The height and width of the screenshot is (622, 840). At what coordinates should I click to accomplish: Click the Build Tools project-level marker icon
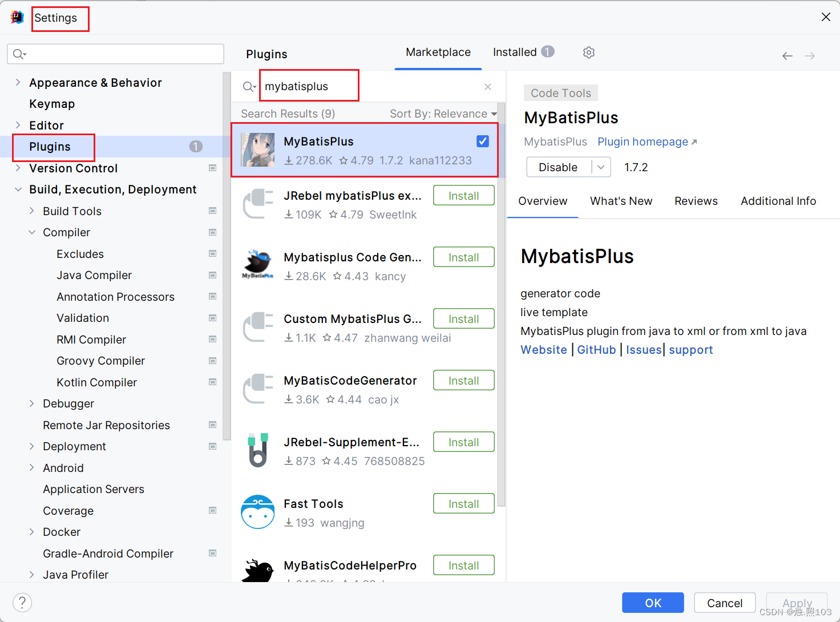coord(213,211)
